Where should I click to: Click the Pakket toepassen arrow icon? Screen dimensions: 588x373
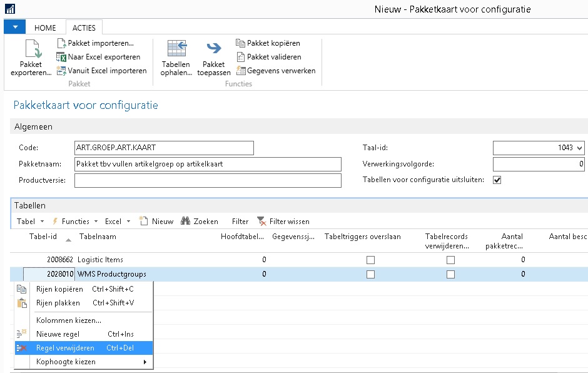[x=214, y=48]
